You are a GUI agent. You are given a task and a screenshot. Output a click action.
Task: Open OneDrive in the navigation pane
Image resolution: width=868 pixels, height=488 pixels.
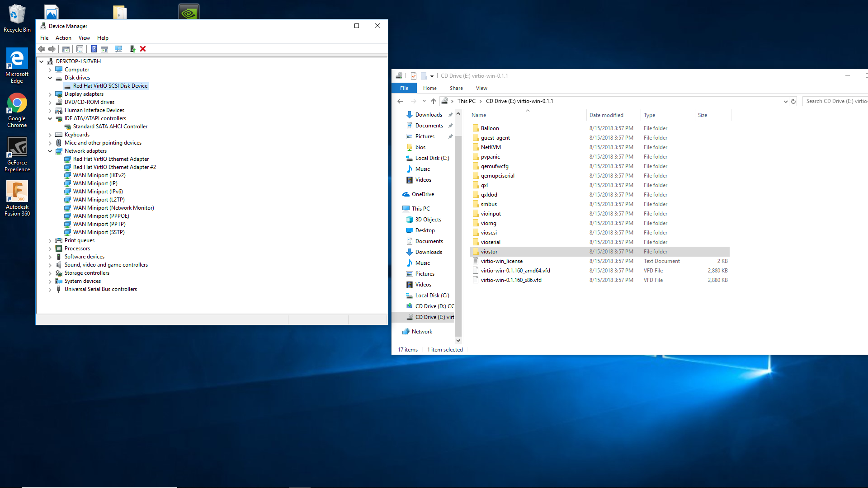[423, 194]
